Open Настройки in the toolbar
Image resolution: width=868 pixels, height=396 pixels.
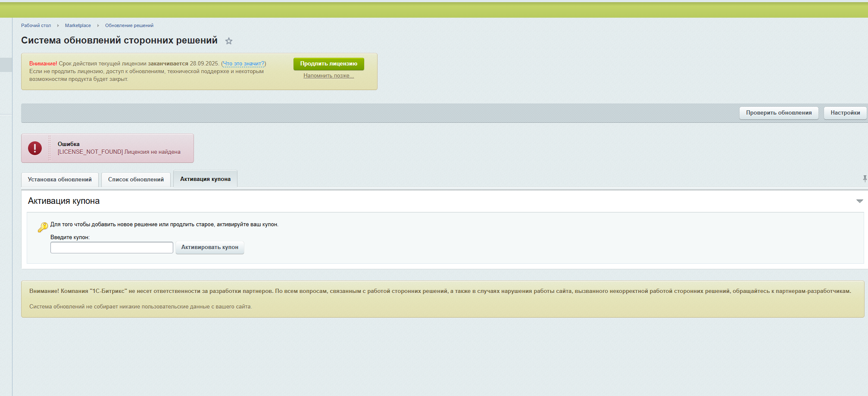pyautogui.click(x=845, y=113)
